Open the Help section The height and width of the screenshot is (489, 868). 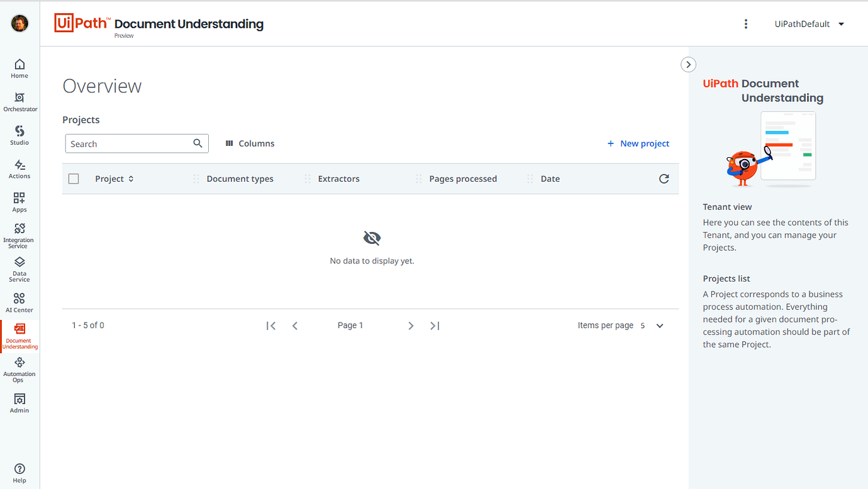[19, 471]
